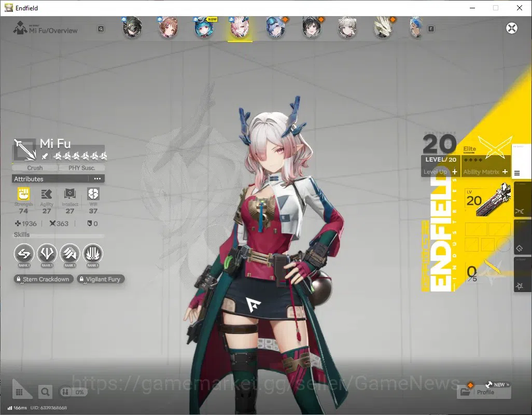Select the blue-helmet operator portrait
The width and height of the screenshot is (532, 415).
click(275, 28)
